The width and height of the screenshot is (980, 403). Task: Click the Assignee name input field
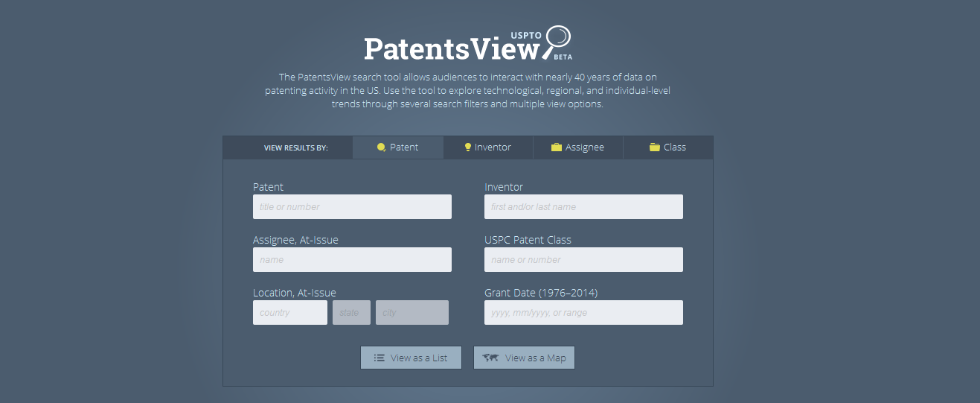352,260
